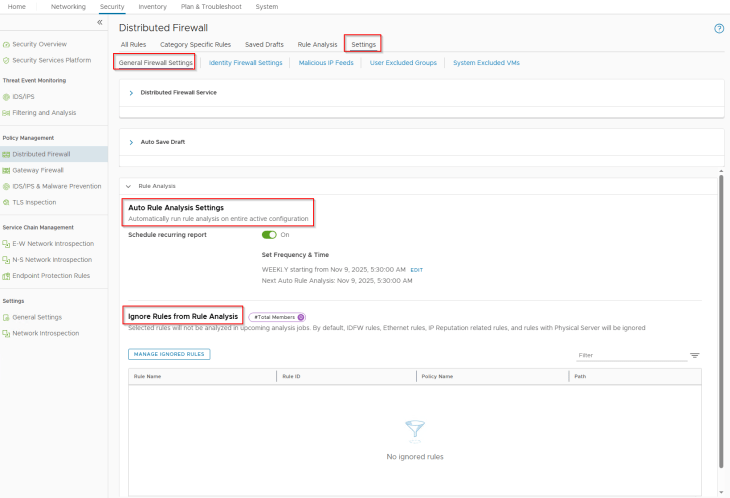This screenshot has height=498, width=730.
Task: Click the Security Overview sidebar icon
Action: click(x=6, y=45)
